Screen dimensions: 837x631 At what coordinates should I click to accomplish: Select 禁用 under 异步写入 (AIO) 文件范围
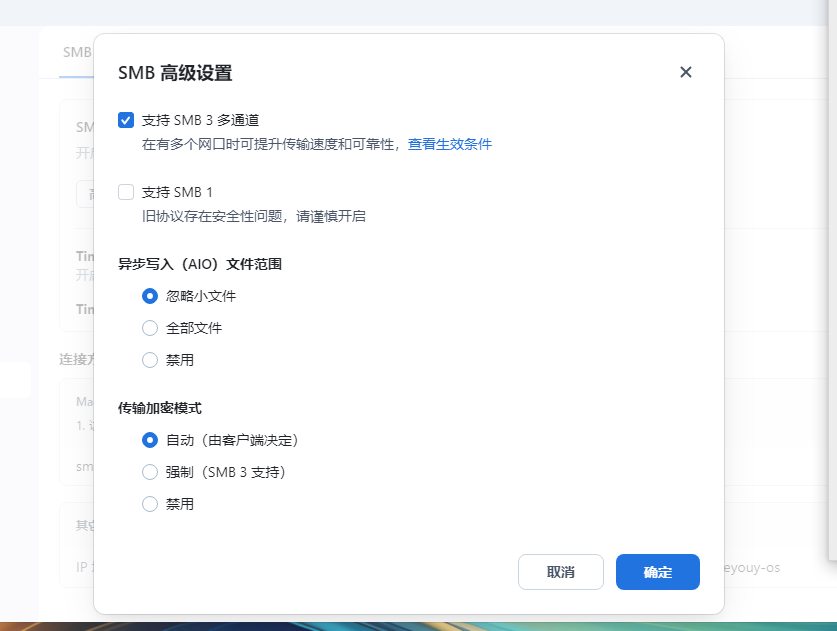coord(150,360)
